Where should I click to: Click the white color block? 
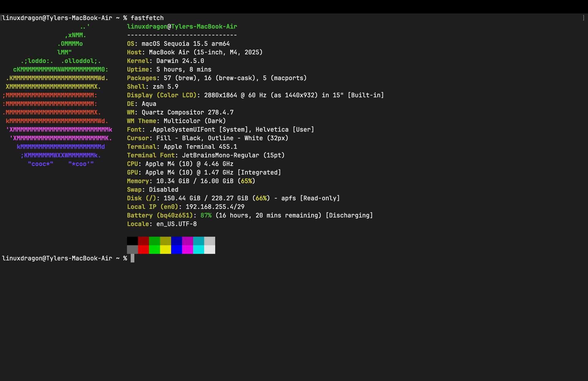click(x=209, y=250)
